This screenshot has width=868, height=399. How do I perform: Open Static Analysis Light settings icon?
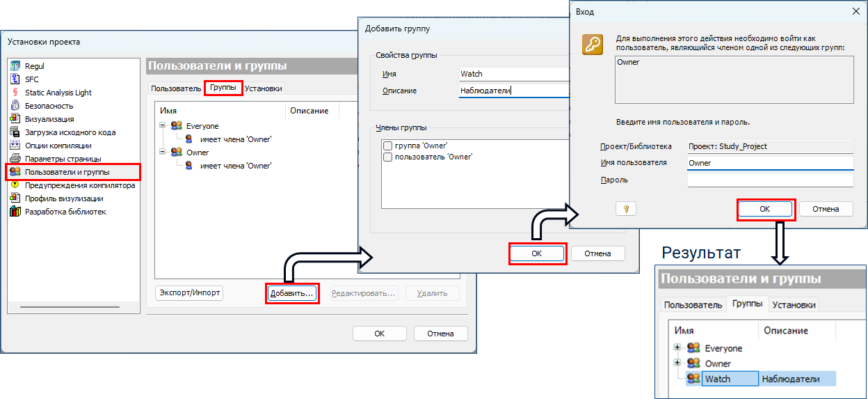(x=15, y=93)
